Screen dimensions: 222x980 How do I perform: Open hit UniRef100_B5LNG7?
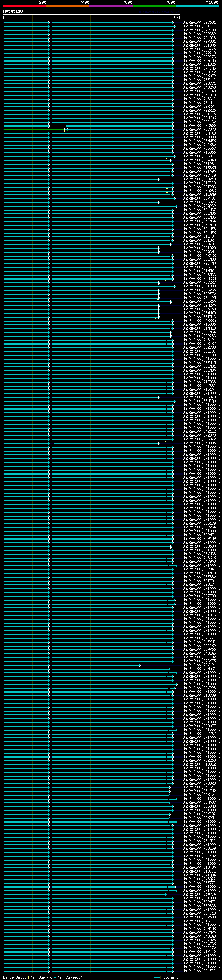coord(199,210)
